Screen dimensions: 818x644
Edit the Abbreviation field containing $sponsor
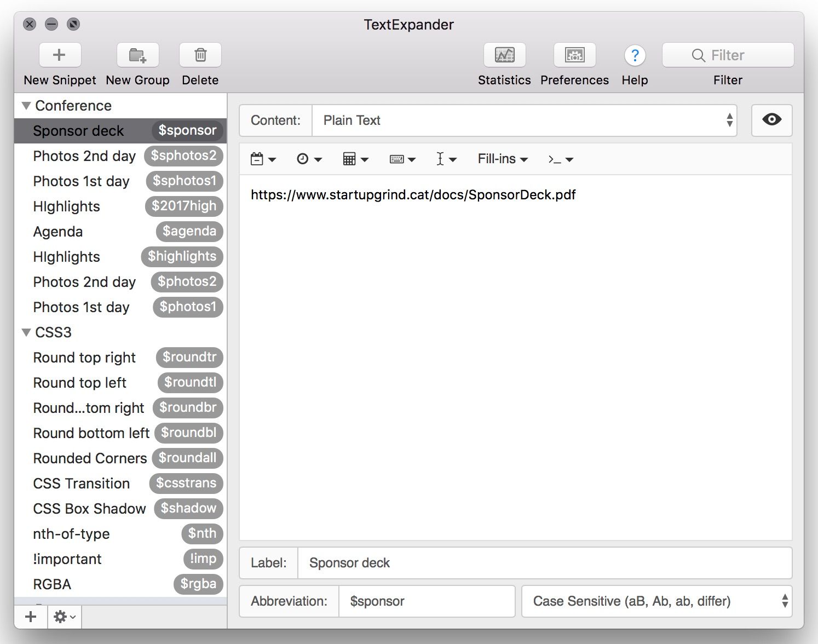[x=427, y=601]
